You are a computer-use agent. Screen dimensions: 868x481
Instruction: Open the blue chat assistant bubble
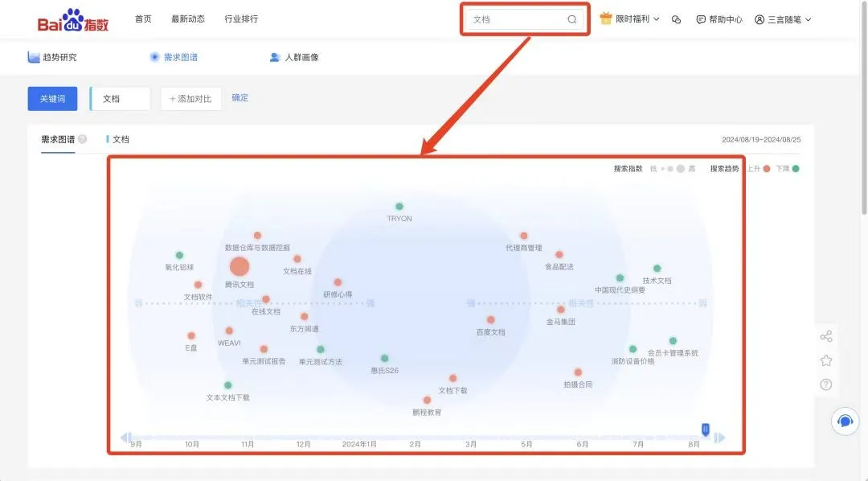[x=845, y=421]
